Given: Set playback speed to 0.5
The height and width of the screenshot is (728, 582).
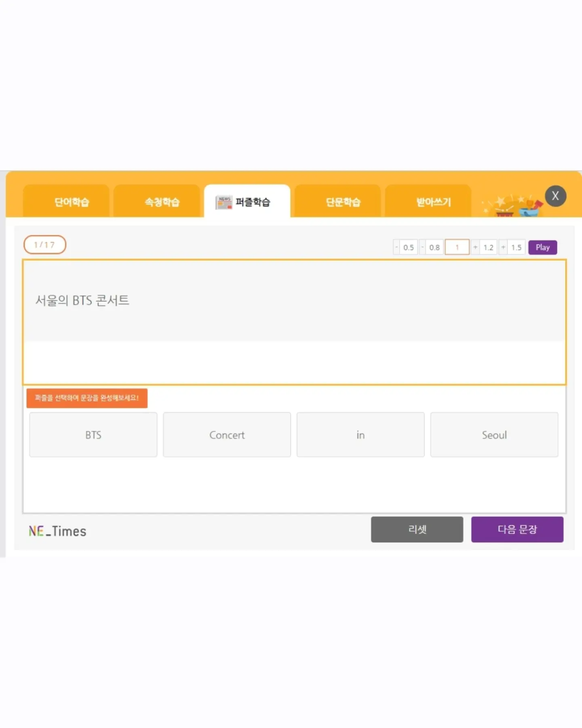Looking at the screenshot, I should (x=405, y=247).
